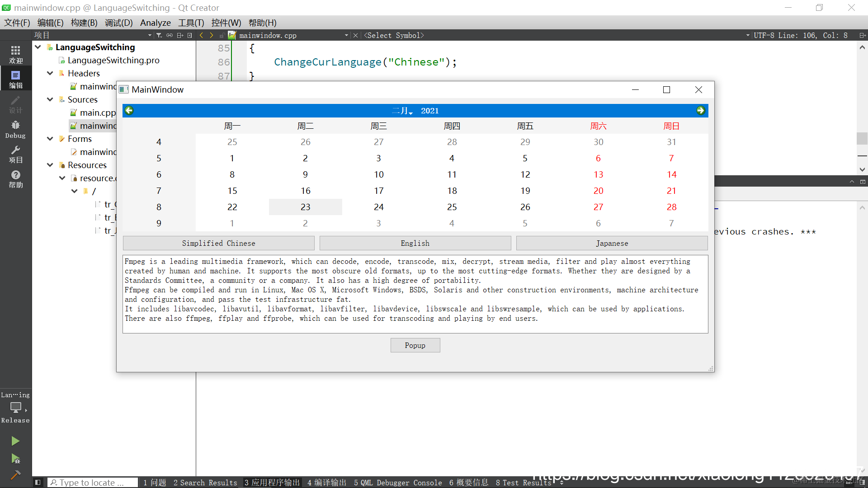Click the Type to locate field
Image resolution: width=868 pixels, height=488 pixels.
(x=93, y=483)
